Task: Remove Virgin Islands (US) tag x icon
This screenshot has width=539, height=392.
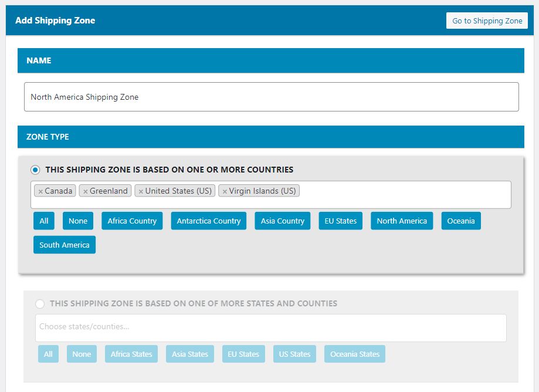Action: pos(225,191)
